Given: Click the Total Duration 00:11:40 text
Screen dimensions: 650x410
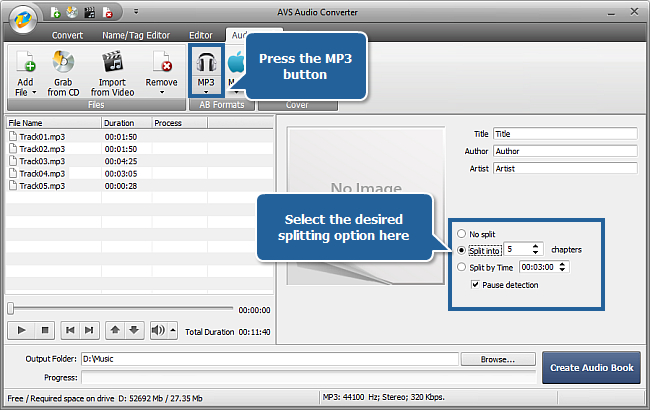Looking at the screenshot, I should pos(228,332).
